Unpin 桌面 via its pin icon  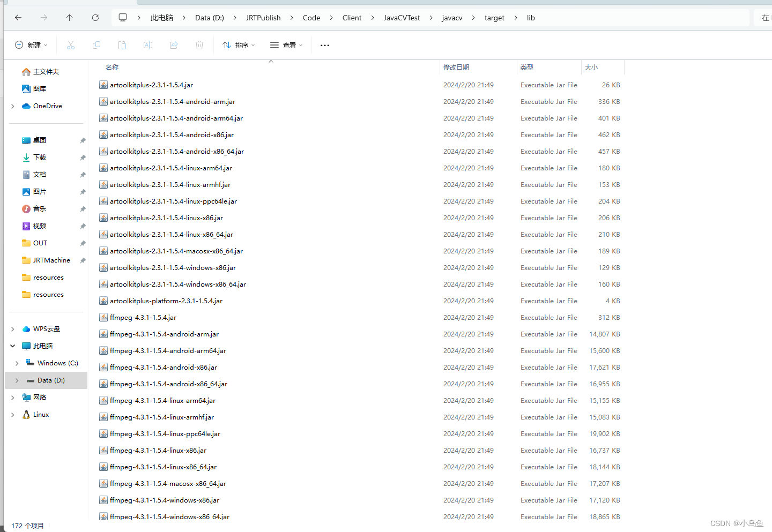click(x=83, y=140)
